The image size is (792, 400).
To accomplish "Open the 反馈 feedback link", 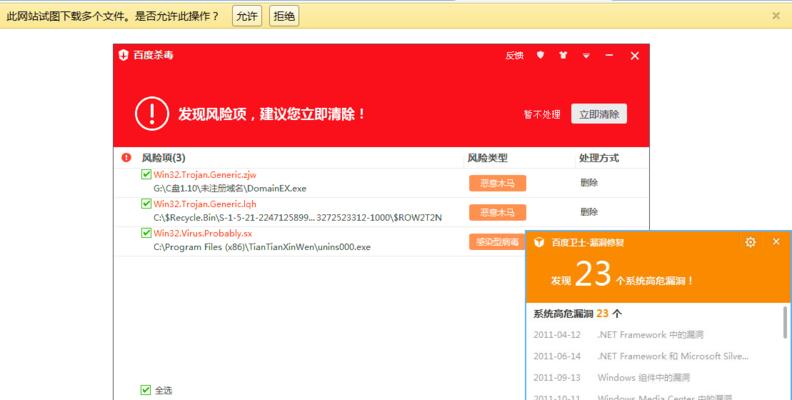I will 514,56.
